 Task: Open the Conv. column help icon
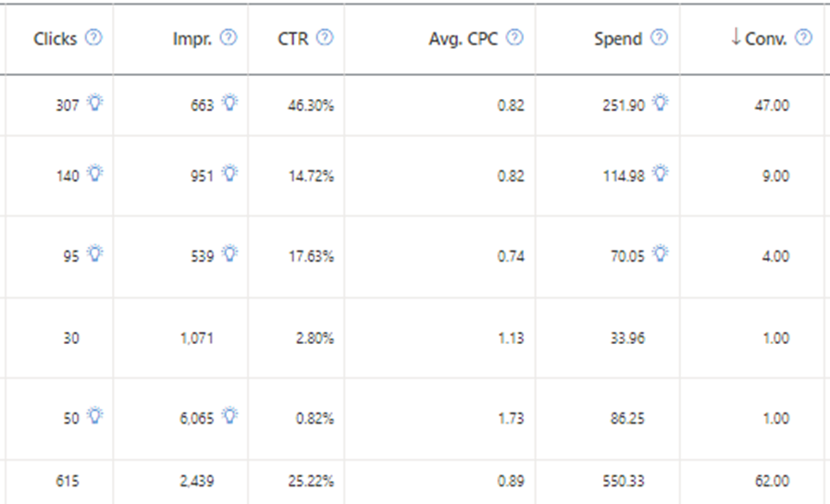click(x=804, y=38)
